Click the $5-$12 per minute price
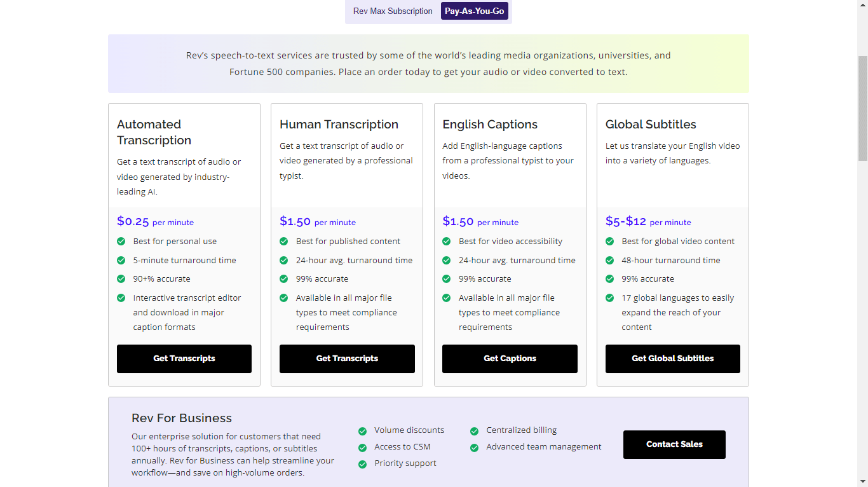The image size is (868, 487). (x=648, y=221)
